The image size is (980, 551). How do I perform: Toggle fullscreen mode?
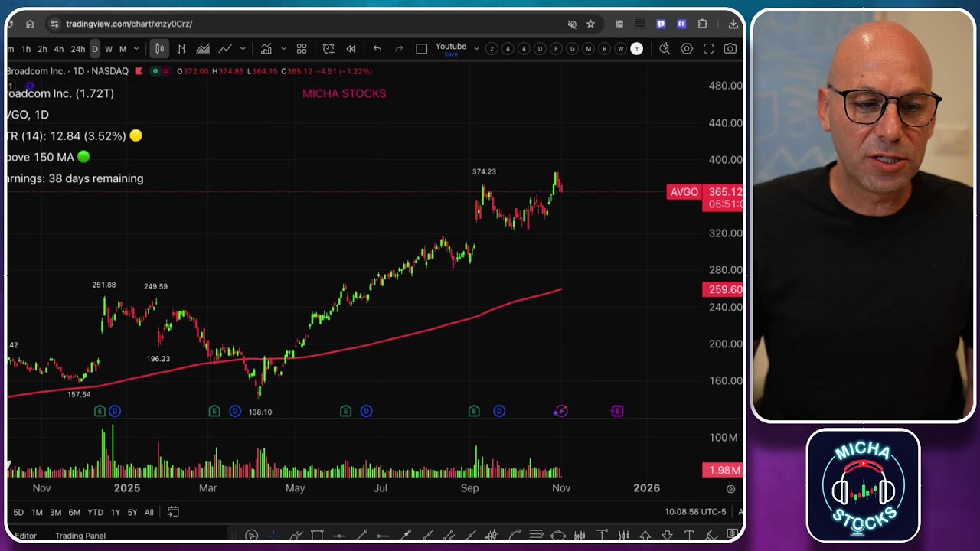pyautogui.click(x=709, y=49)
